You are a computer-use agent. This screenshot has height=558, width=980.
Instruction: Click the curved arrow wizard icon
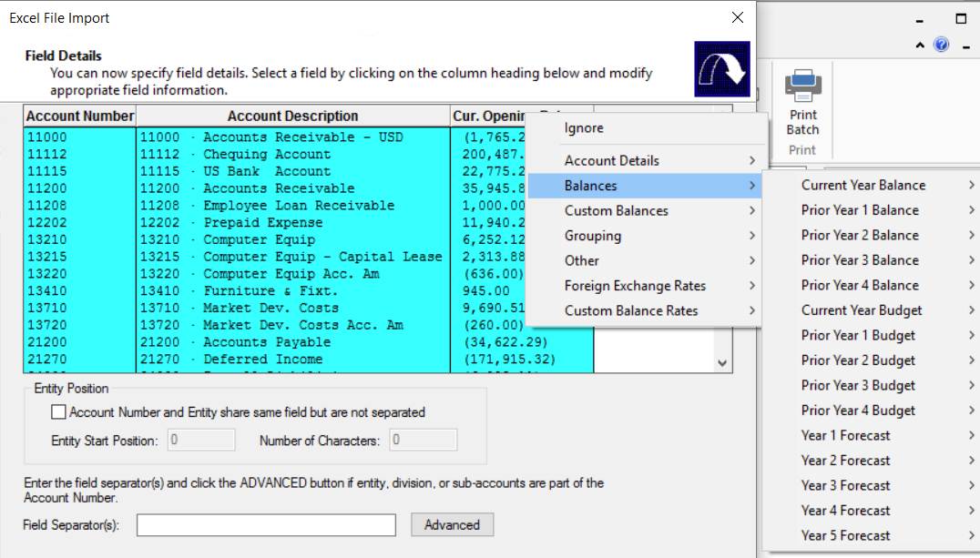[x=721, y=68]
